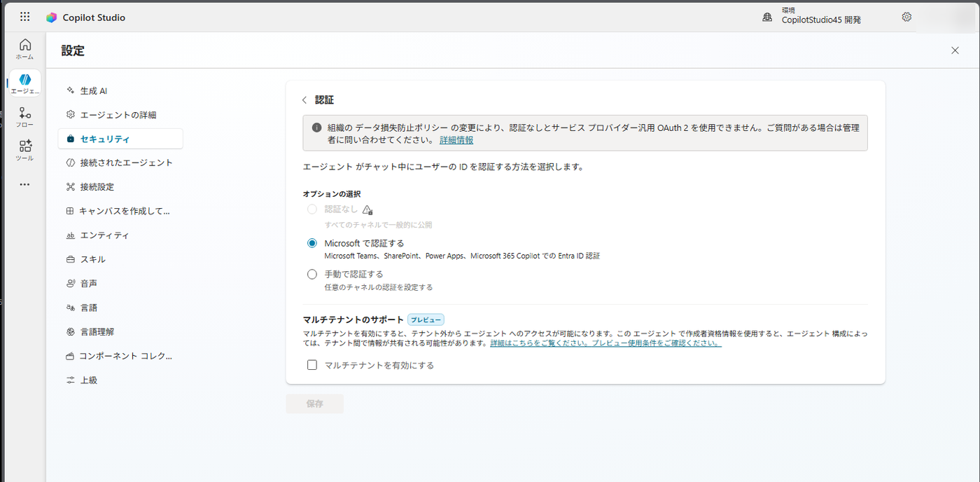
Task: Open コンポーネント コレク… settings
Action: tap(120, 356)
